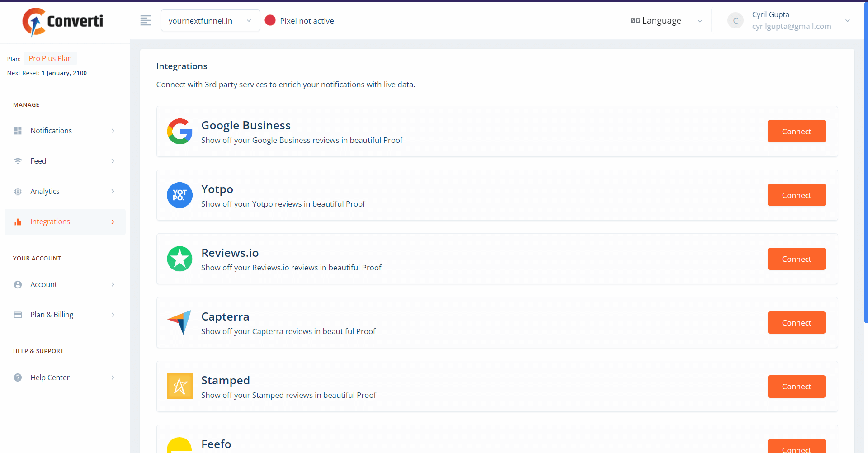Click the red pixel status indicator
The height and width of the screenshot is (453, 868).
tap(270, 20)
